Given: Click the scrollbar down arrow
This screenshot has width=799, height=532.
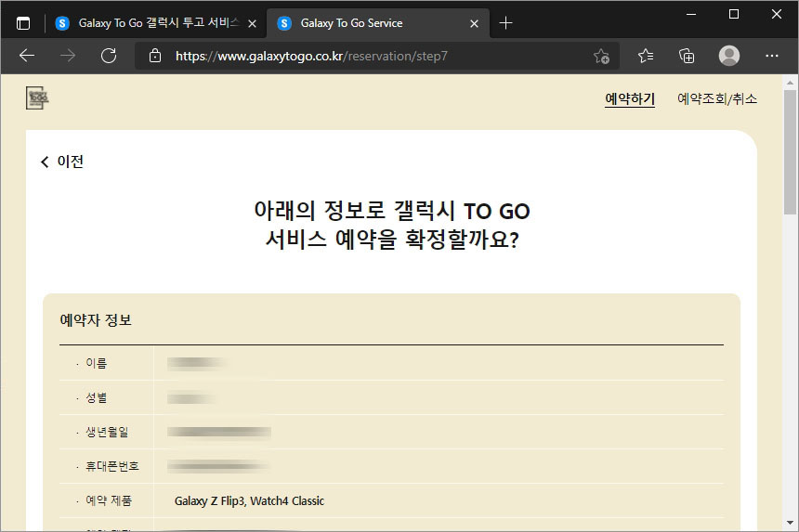Looking at the screenshot, I should (x=790, y=523).
